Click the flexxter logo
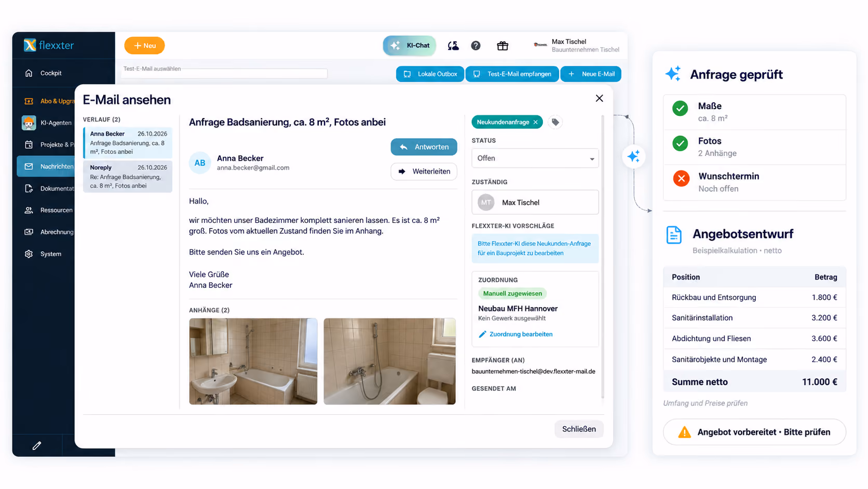This screenshot has height=489, width=868. pyautogui.click(x=49, y=45)
